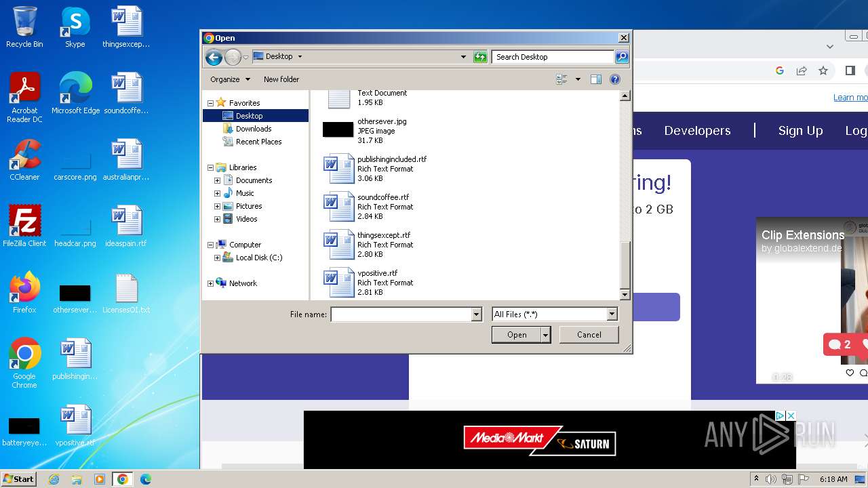This screenshot has height=488, width=868.
Task: Open dialog Help button
Action: [615, 79]
